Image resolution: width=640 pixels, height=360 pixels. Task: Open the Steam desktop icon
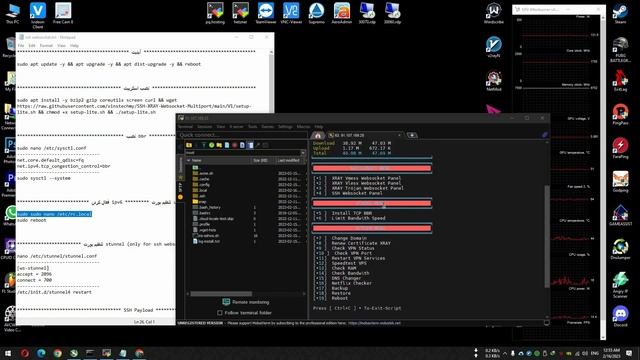pos(620,13)
